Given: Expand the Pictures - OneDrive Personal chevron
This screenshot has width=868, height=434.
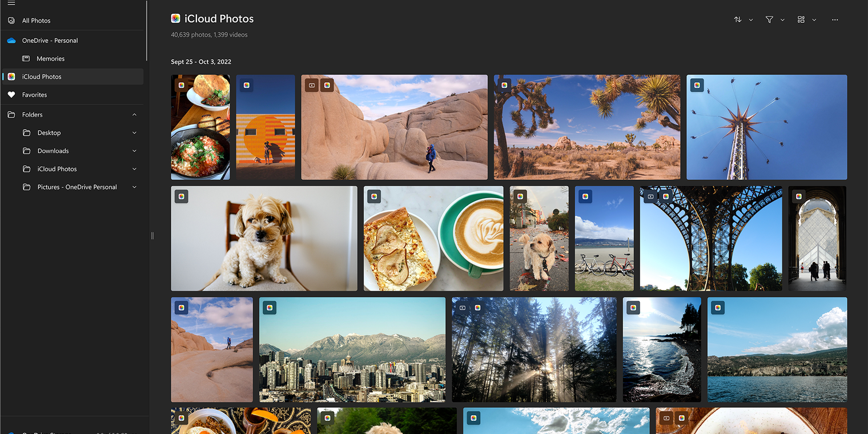Looking at the screenshot, I should [135, 187].
